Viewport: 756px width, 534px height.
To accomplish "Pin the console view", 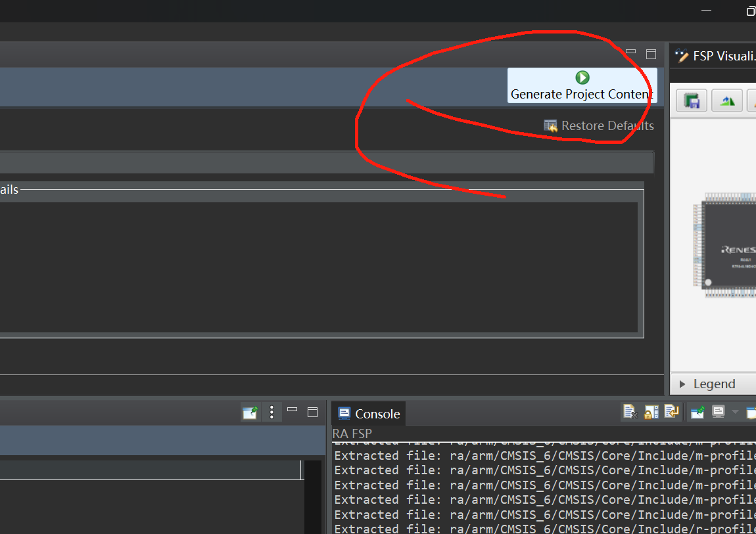I will pyautogui.click(x=697, y=412).
